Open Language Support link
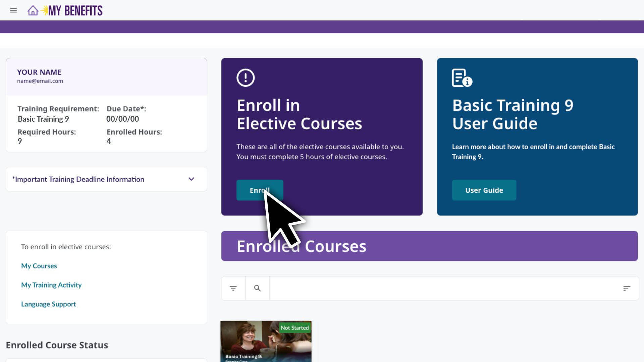The height and width of the screenshot is (362, 644). pos(48,304)
